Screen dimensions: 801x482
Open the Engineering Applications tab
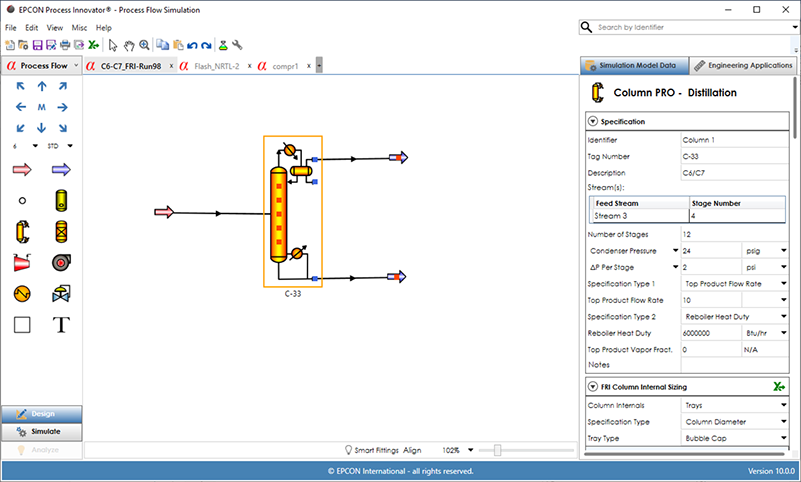tap(743, 65)
